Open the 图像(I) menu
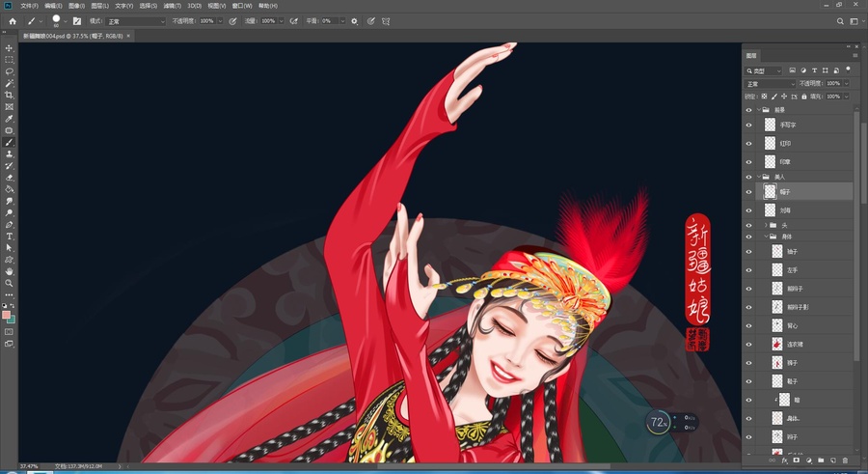The height and width of the screenshot is (474, 868). pyautogui.click(x=76, y=6)
